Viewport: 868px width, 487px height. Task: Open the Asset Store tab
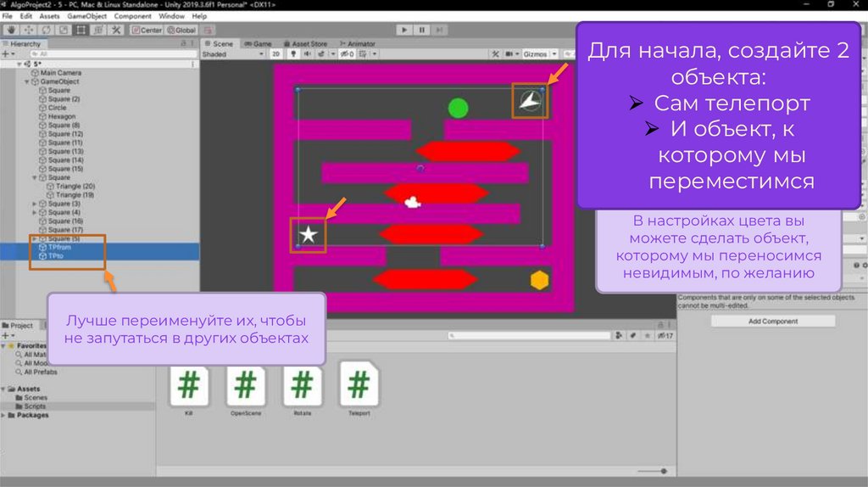(305, 44)
